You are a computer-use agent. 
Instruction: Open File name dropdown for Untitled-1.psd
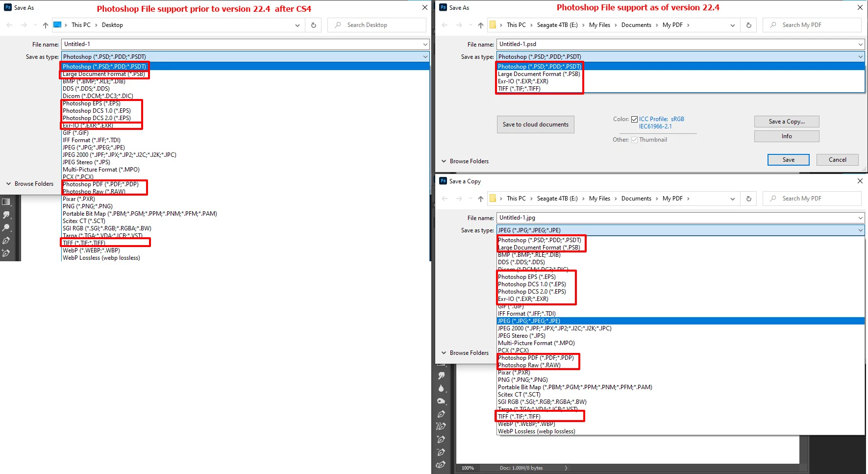(x=860, y=44)
